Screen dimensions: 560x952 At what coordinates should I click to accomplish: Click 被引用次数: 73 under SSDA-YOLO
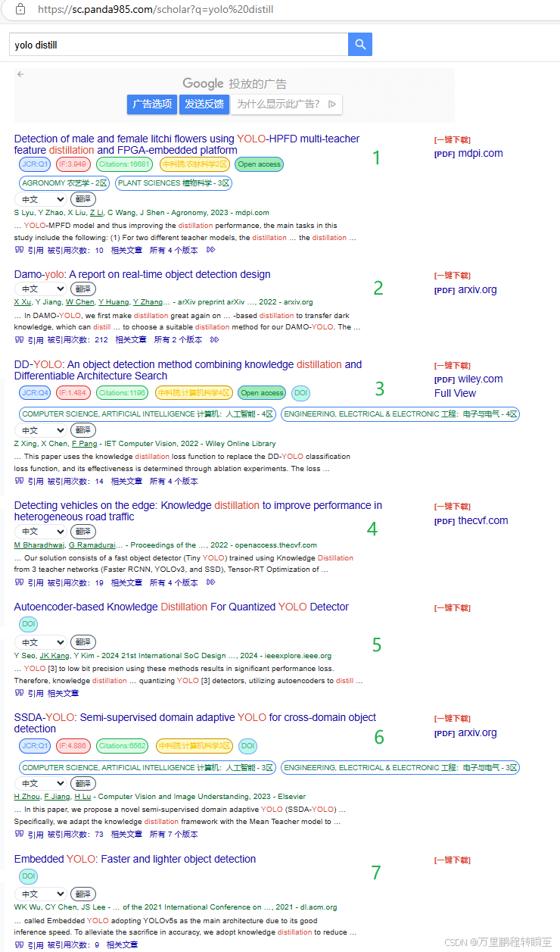(76, 834)
